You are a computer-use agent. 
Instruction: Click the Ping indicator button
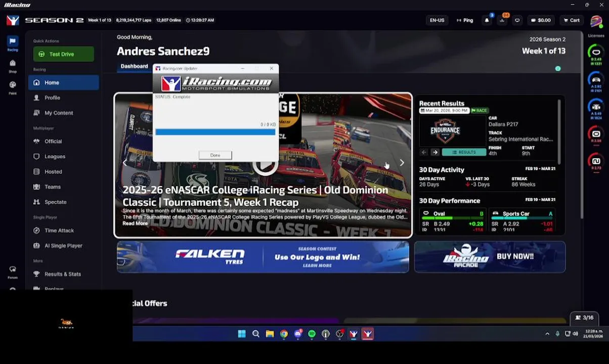pos(465,20)
